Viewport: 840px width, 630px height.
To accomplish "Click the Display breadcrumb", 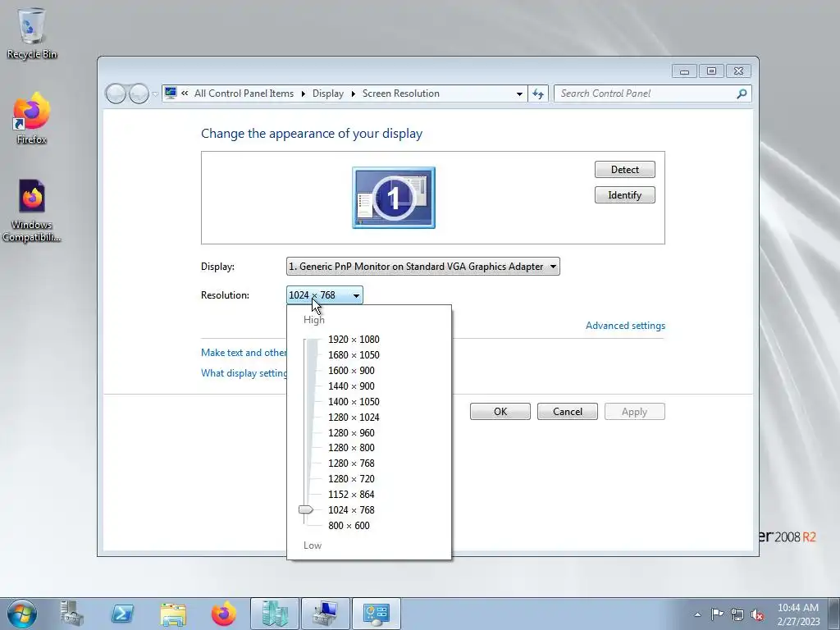I will [328, 94].
